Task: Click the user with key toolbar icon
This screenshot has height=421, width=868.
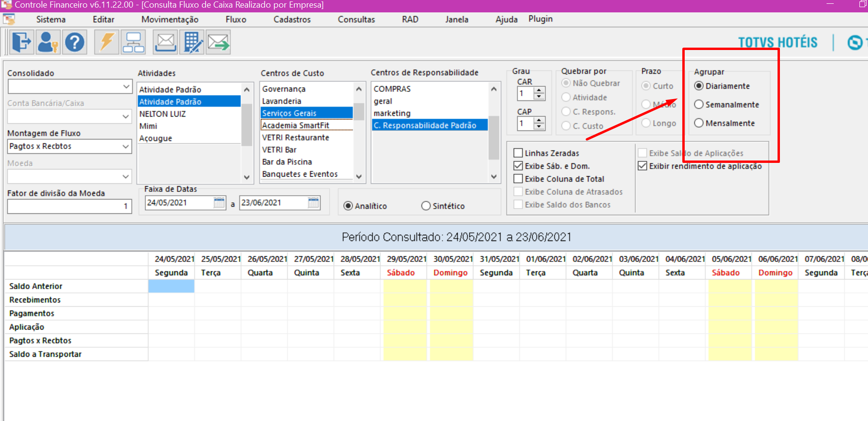Action: [x=48, y=42]
